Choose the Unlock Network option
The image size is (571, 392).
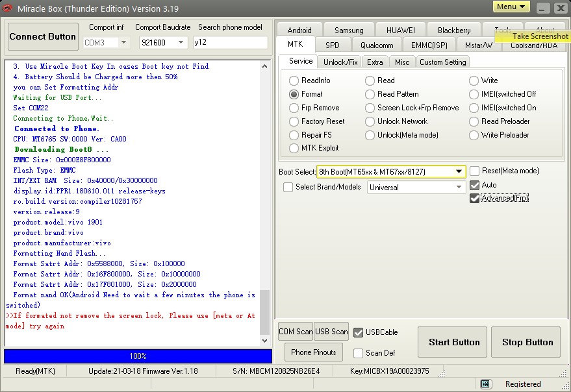point(370,121)
